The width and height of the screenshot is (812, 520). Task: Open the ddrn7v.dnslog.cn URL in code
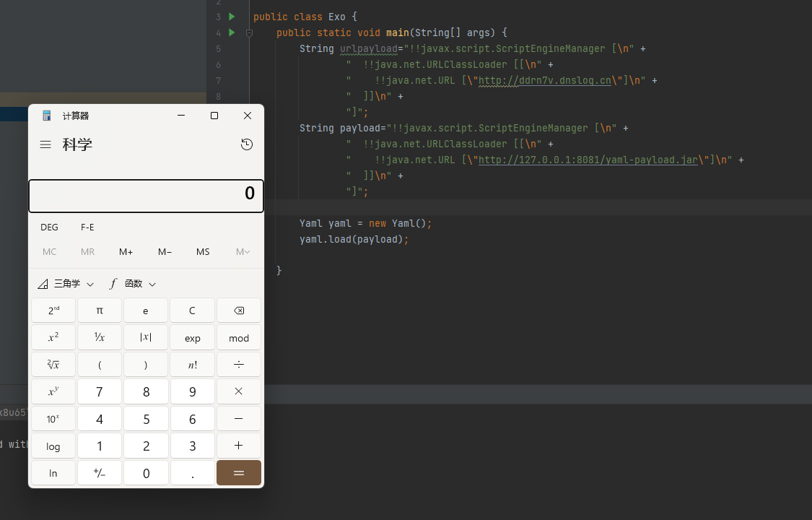pyautogui.click(x=545, y=80)
